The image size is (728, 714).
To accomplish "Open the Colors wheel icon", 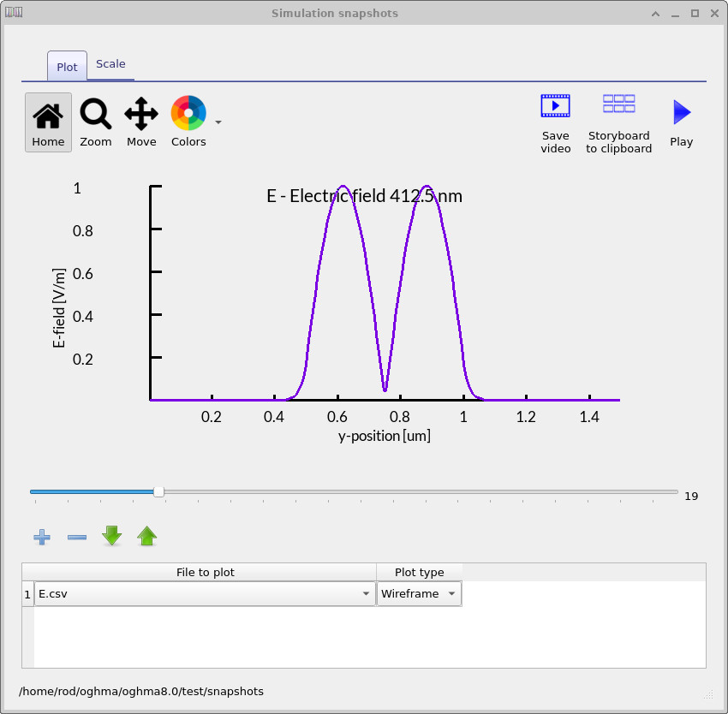I will pos(188,114).
